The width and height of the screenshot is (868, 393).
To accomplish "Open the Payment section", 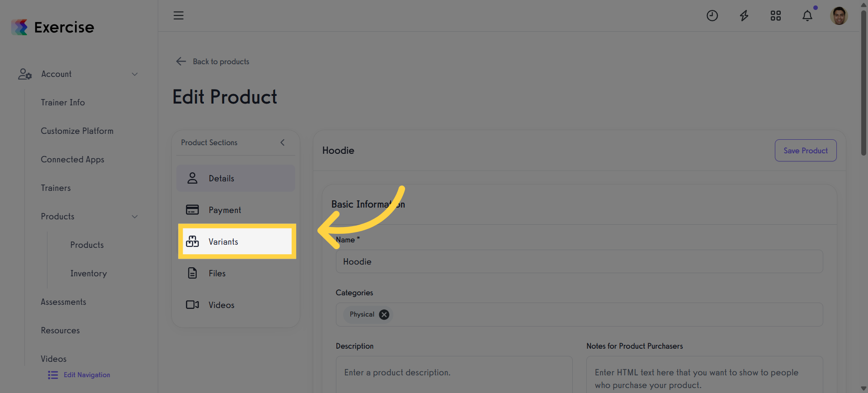I will [x=236, y=210].
